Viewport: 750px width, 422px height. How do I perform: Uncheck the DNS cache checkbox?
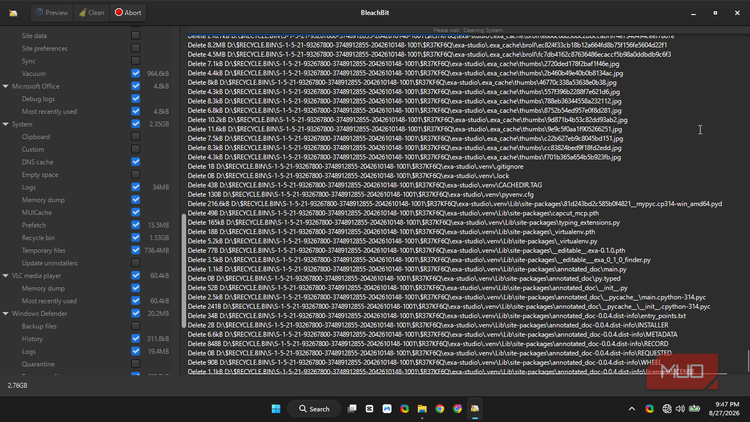pyautogui.click(x=136, y=162)
